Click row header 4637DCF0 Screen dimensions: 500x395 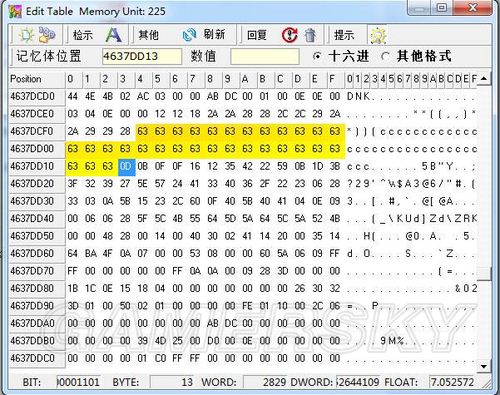pos(37,131)
